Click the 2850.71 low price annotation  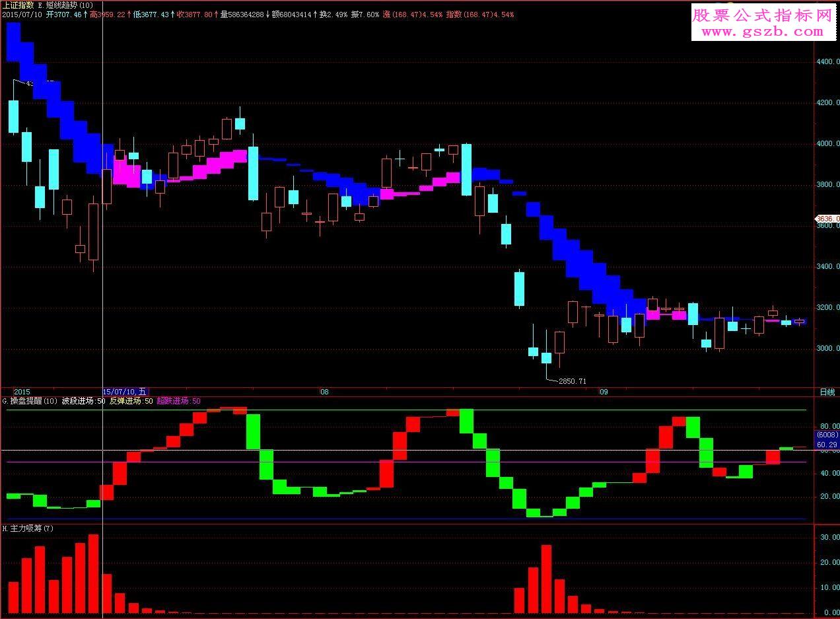573,381
